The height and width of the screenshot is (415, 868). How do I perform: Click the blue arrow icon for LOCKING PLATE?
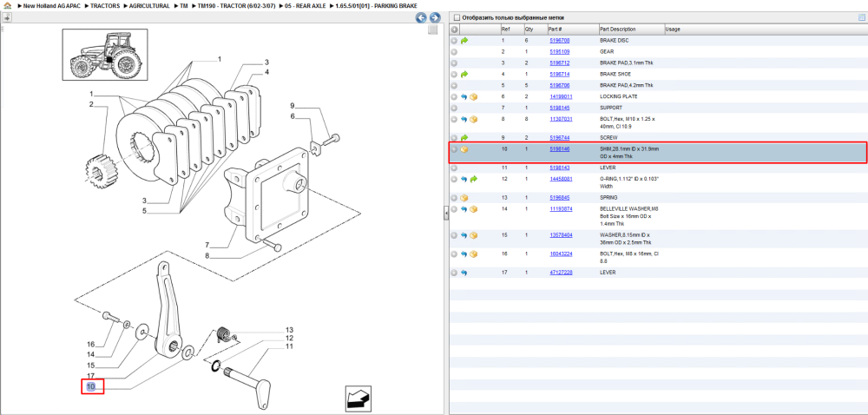[464, 97]
